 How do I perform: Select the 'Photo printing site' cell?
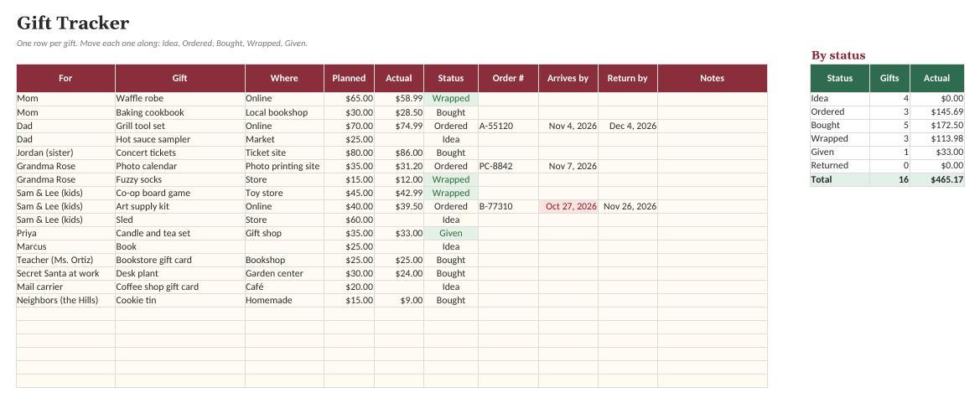284,166
